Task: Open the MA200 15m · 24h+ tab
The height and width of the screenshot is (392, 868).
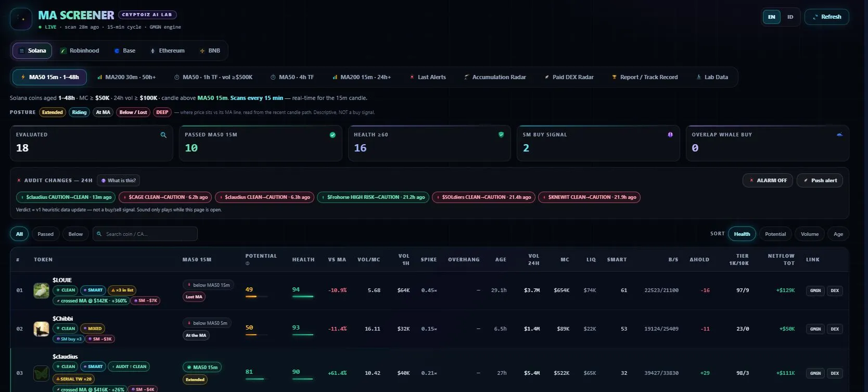Action: point(362,77)
